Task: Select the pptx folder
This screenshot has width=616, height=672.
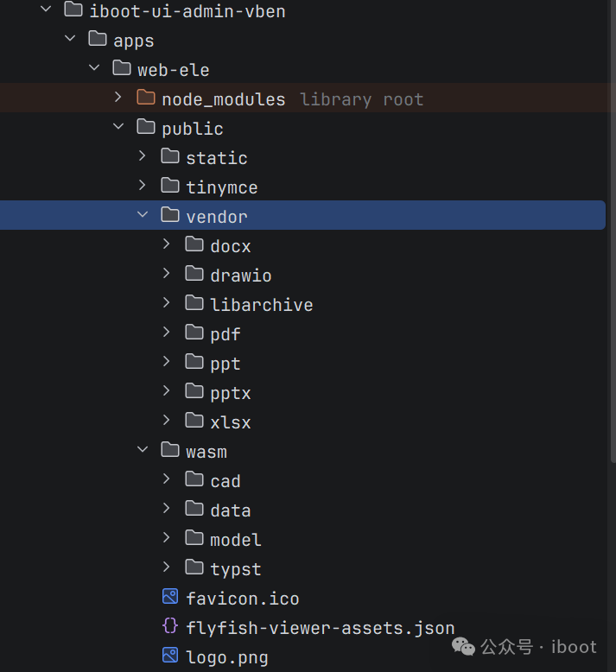Action: (x=230, y=393)
